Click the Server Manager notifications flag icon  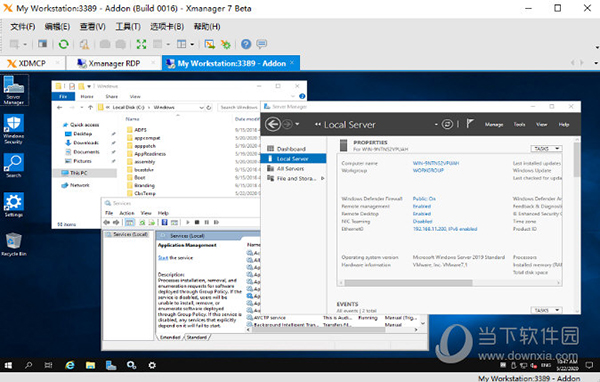pyautogui.click(x=470, y=124)
